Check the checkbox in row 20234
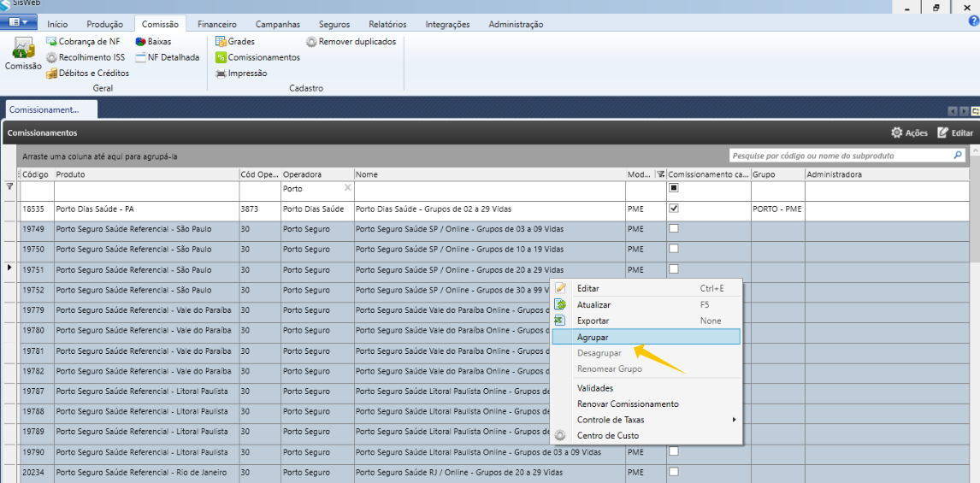Viewport: 980px width, 483px height. [674, 471]
